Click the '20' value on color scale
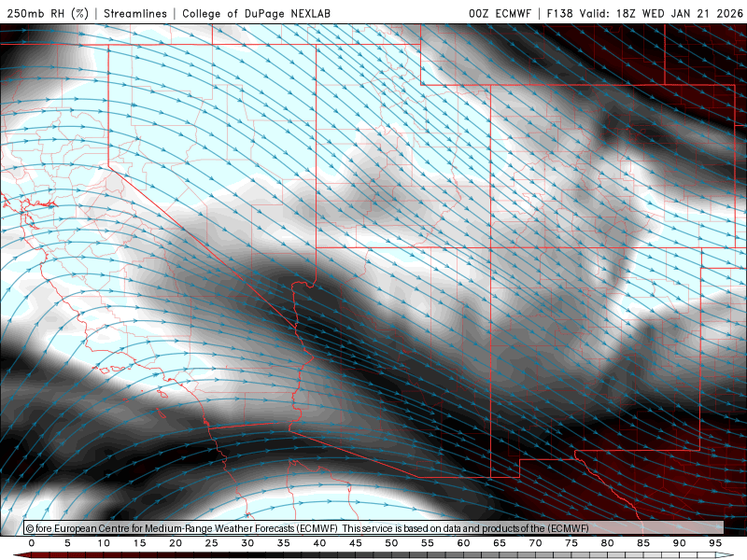 pos(176,543)
